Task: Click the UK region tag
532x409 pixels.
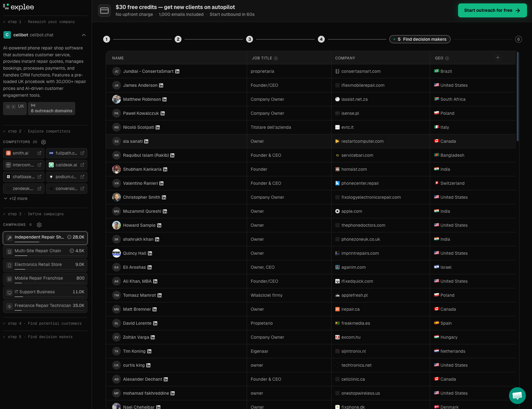Action: tap(15, 109)
